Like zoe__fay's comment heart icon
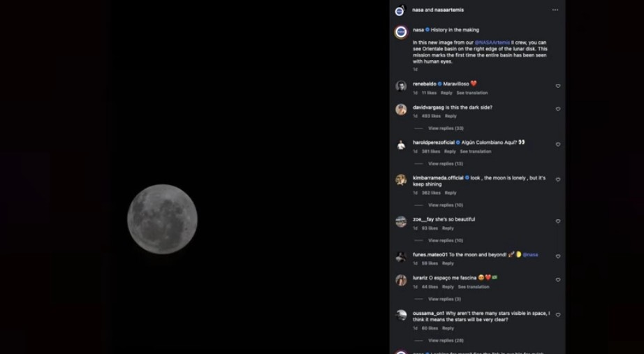The image size is (644, 354). [557, 221]
